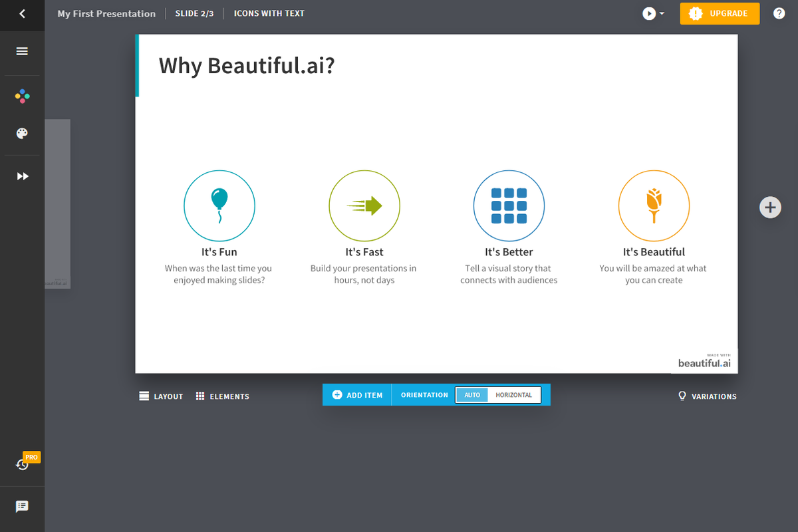Edit the 'Why Beautiful.ai?' slide title
This screenshot has height=532, width=798.
coord(247,66)
